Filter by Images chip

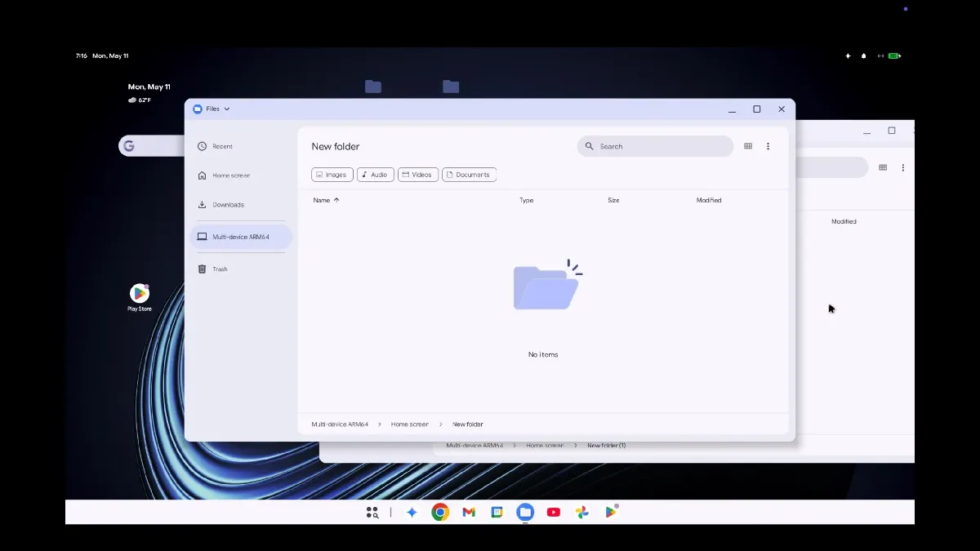[332, 175]
